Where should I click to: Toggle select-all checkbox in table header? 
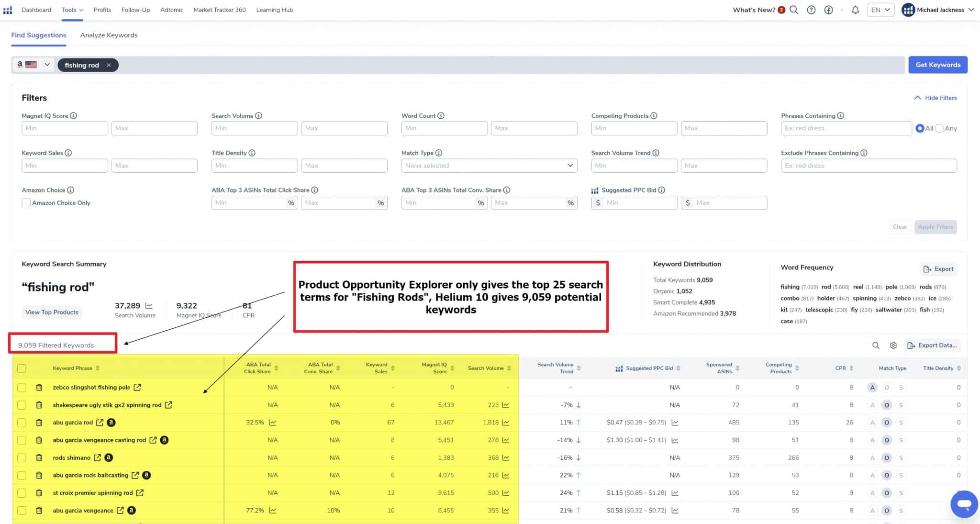point(22,368)
